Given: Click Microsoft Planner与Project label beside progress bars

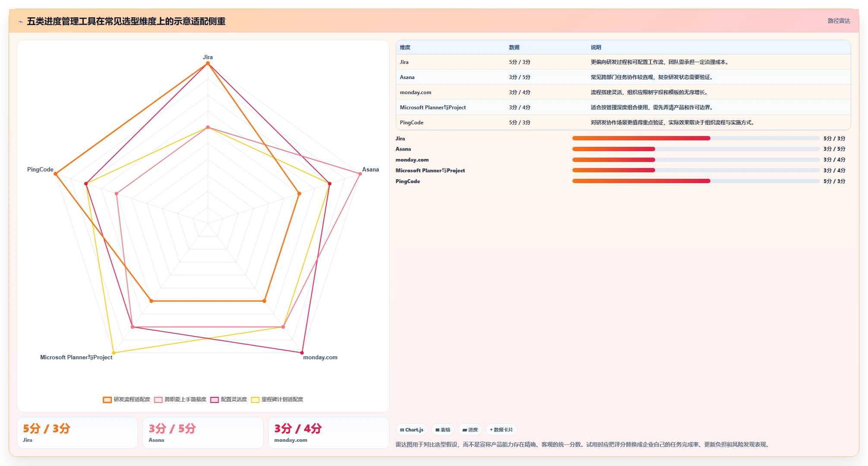Looking at the screenshot, I should (x=430, y=171).
